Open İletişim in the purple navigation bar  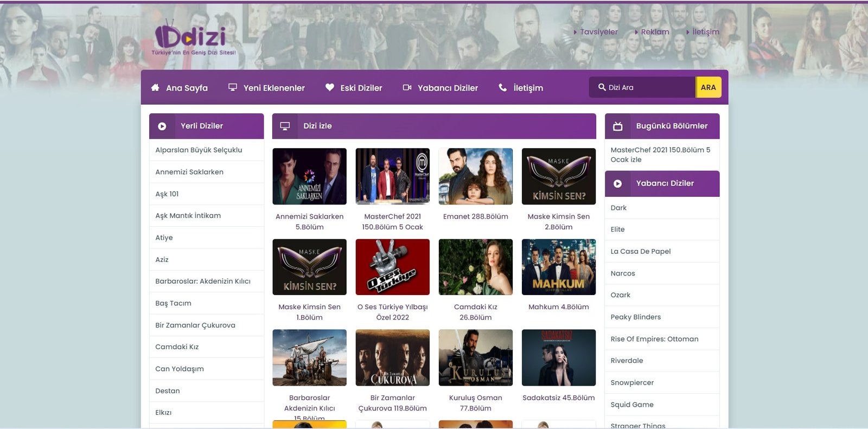click(x=528, y=88)
